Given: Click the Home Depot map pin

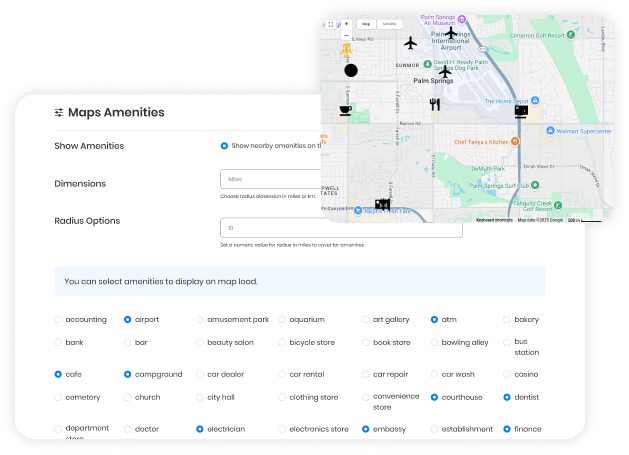Looking at the screenshot, I should pyautogui.click(x=534, y=101).
